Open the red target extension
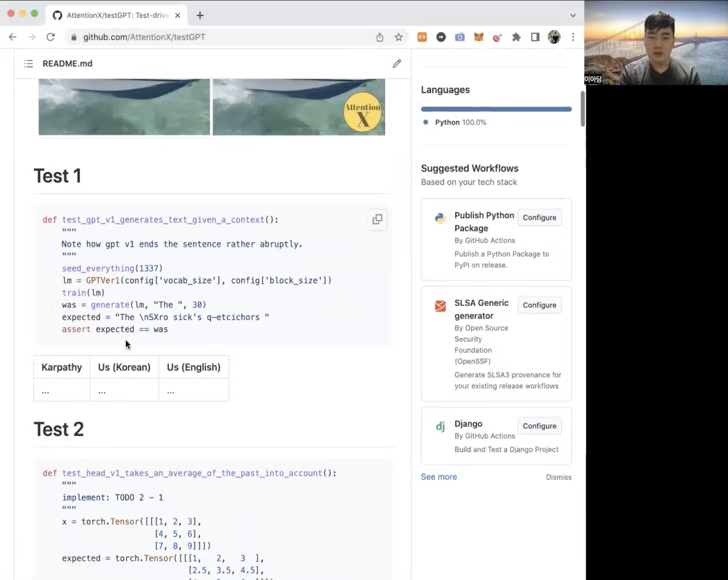 [x=497, y=37]
